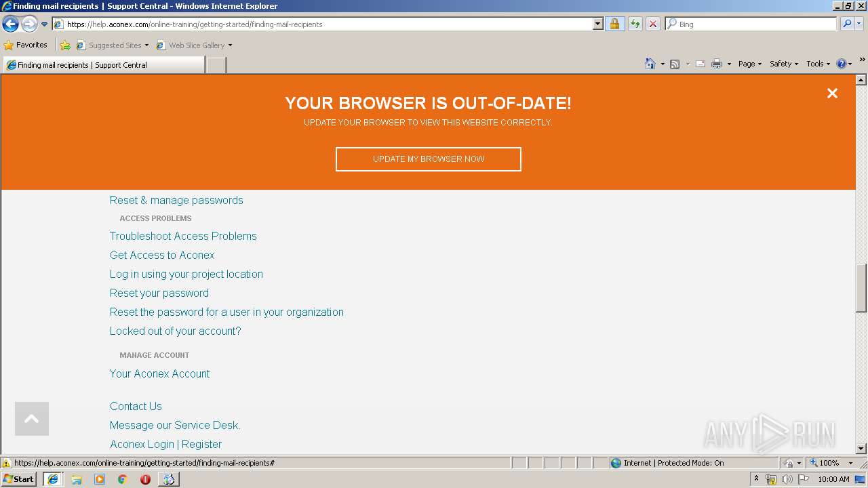Click the browser Back arrow button
868x488 pixels.
pos(10,24)
